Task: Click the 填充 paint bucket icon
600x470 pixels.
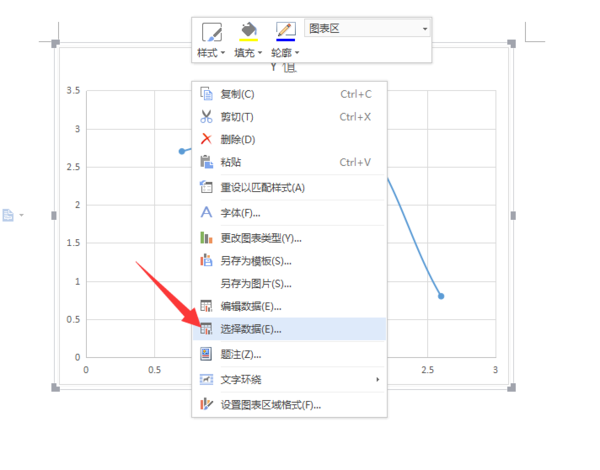Action: click(x=249, y=29)
